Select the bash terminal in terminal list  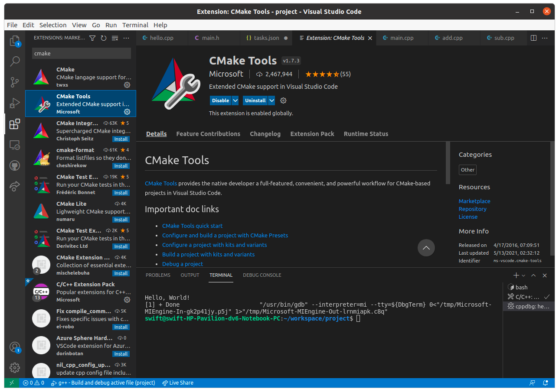[528, 287]
